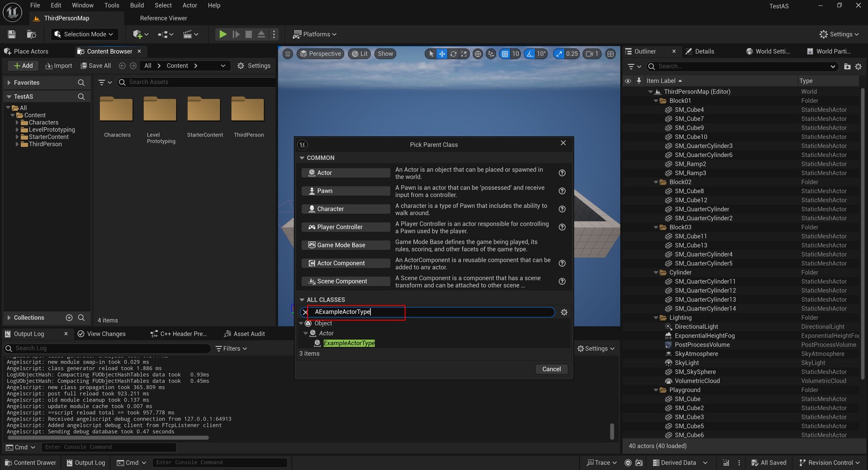This screenshot has height=470, width=868.
Task: Collapse the ALL CLASSES section
Action: pyautogui.click(x=302, y=300)
